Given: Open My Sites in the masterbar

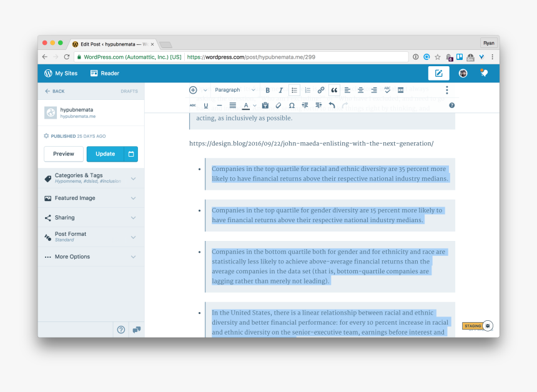Looking at the screenshot, I should (x=61, y=73).
